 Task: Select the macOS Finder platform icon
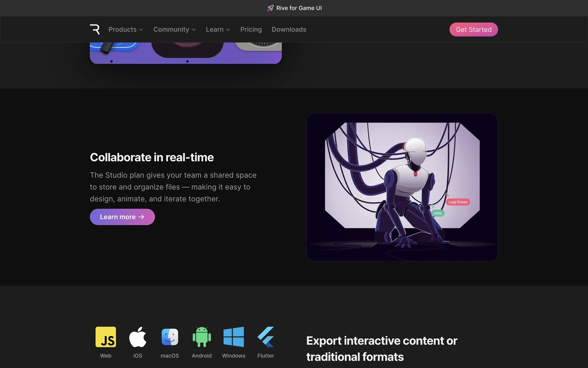(170, 337)
